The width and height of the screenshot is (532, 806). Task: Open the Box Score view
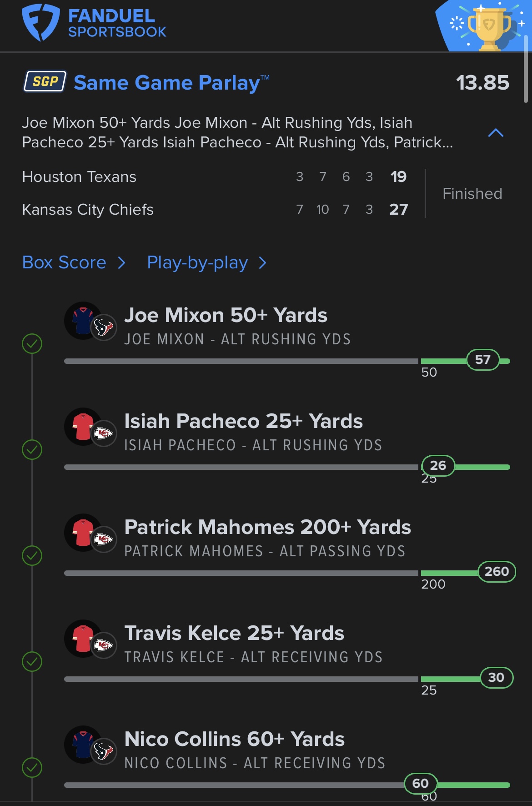click(64, 263)
